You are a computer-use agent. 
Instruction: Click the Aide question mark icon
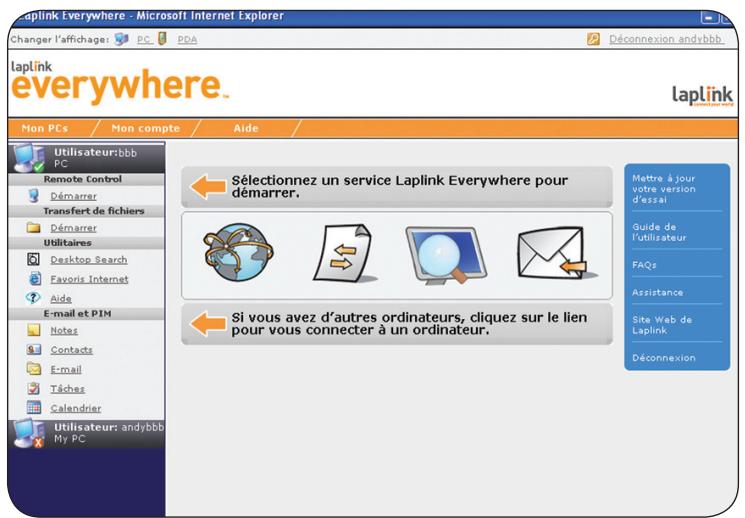pos(33,298)
